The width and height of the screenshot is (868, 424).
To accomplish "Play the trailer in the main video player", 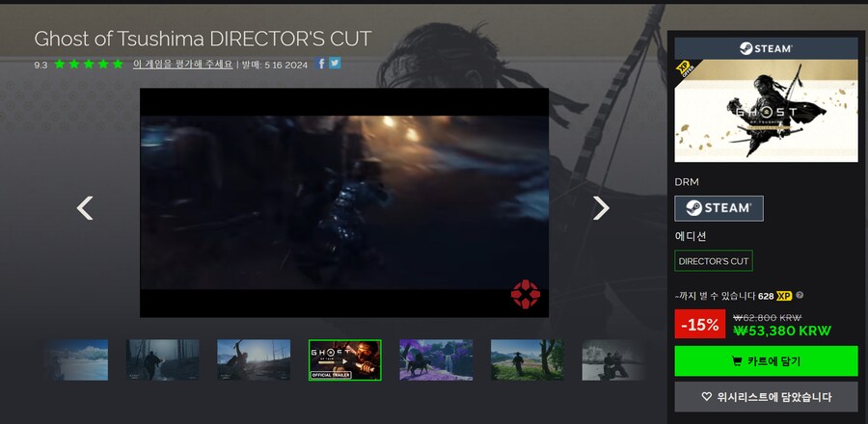I will [x=344, y=202].
